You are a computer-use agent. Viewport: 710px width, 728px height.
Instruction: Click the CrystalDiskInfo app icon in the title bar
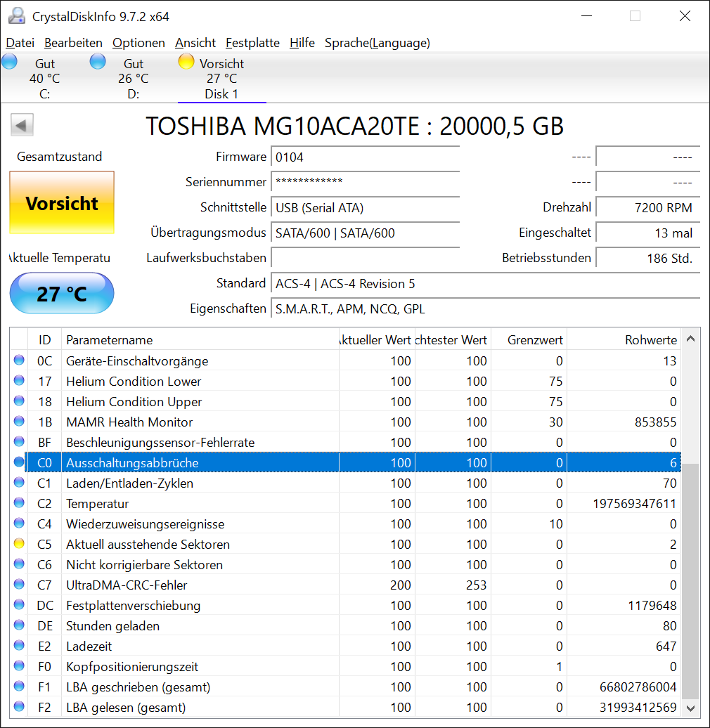[x=17, y=15]
